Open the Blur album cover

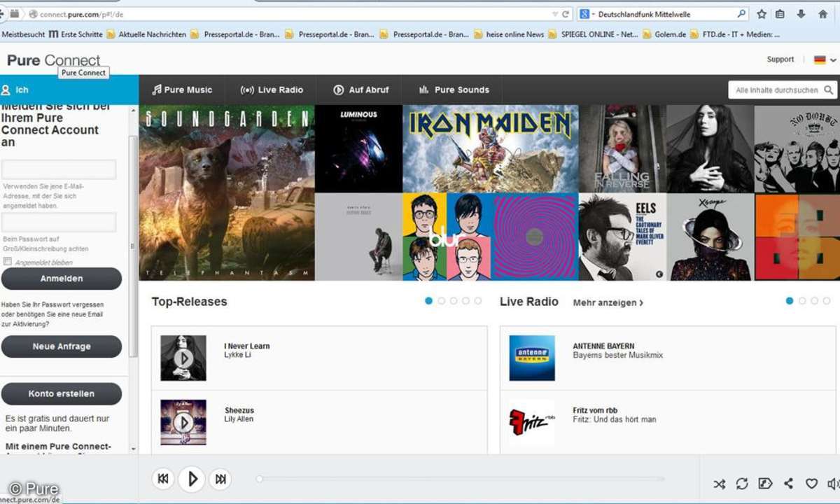447,237
